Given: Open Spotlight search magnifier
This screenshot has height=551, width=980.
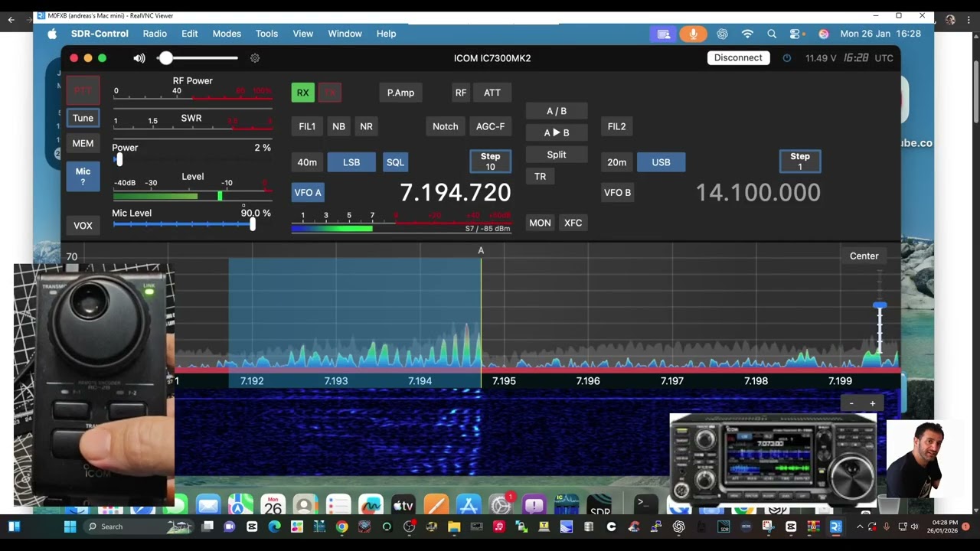Looking at the screenshot, I should click(772, 34).
